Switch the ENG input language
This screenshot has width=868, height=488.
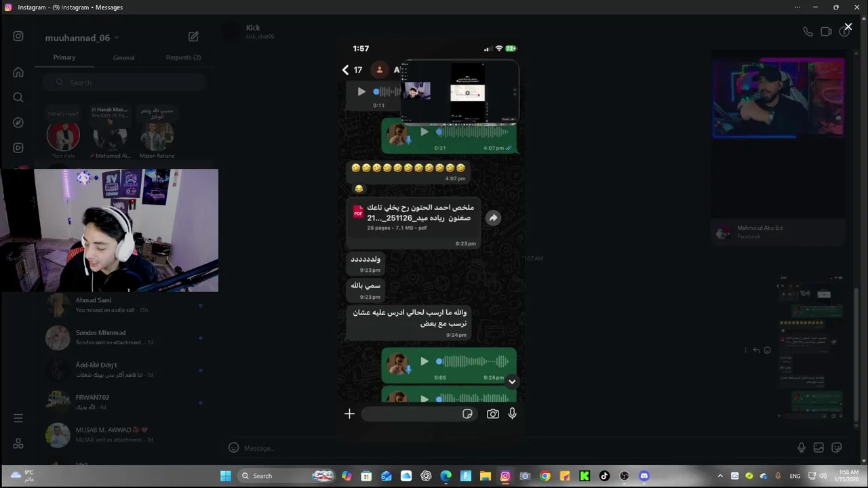pyautogui.click(x=795, y=476)
